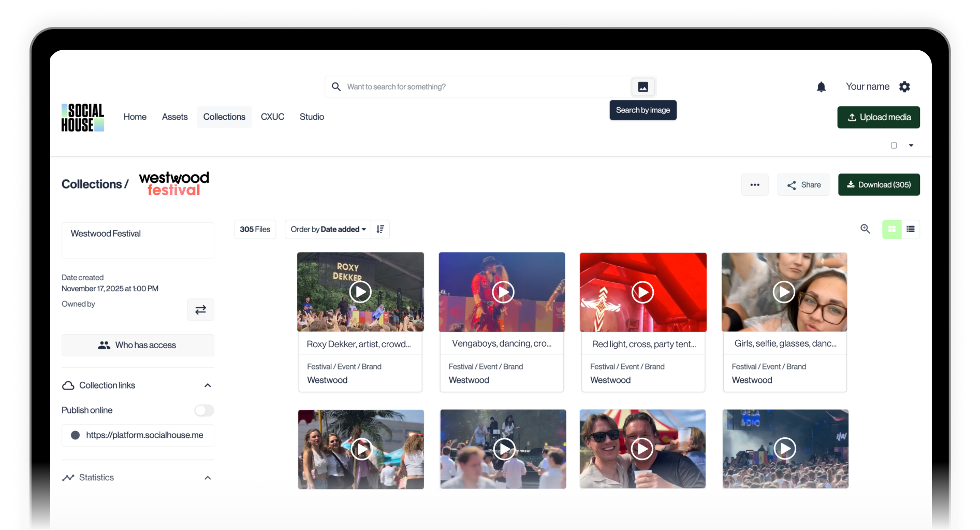Switch to list view
Screen dimensions: 980x530
[x=911, y=229]
